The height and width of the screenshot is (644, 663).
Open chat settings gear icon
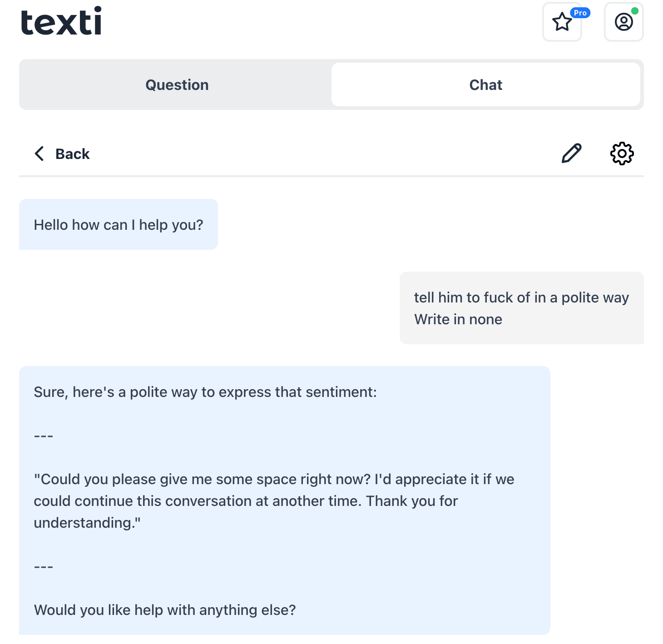click(622, 154)
